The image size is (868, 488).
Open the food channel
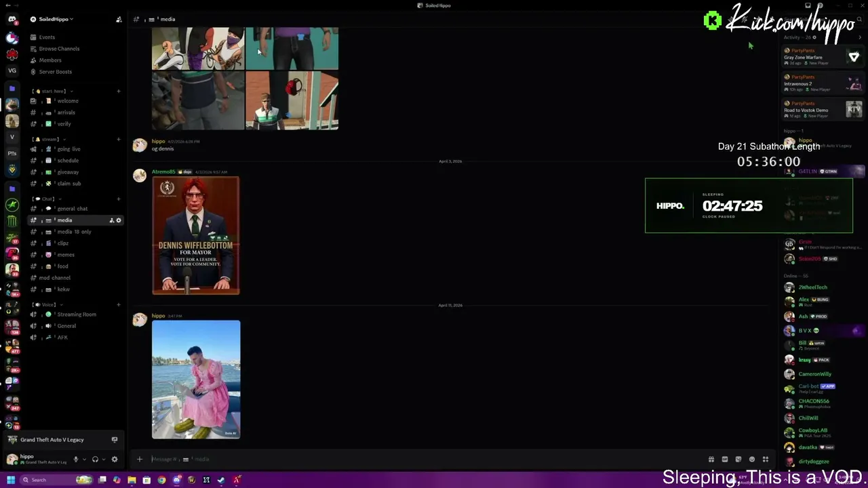coord(76,266)
